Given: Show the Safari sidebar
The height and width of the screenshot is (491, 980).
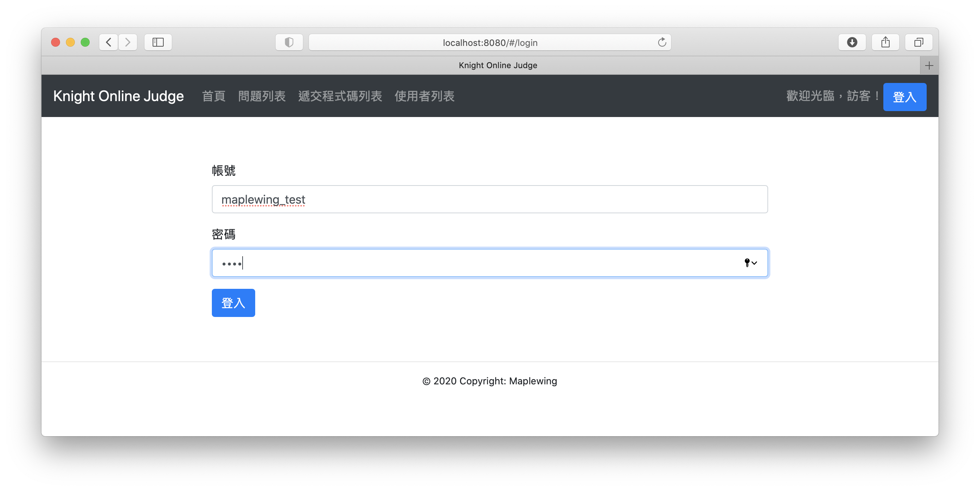Looking at the screenshot, I should pos(158,42).
